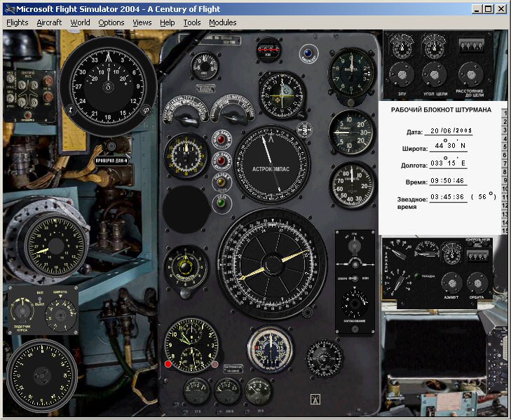This screenshot has height=420, width=511.
Task: Click the temperature gauge with blue face
Action: [270, 349]
